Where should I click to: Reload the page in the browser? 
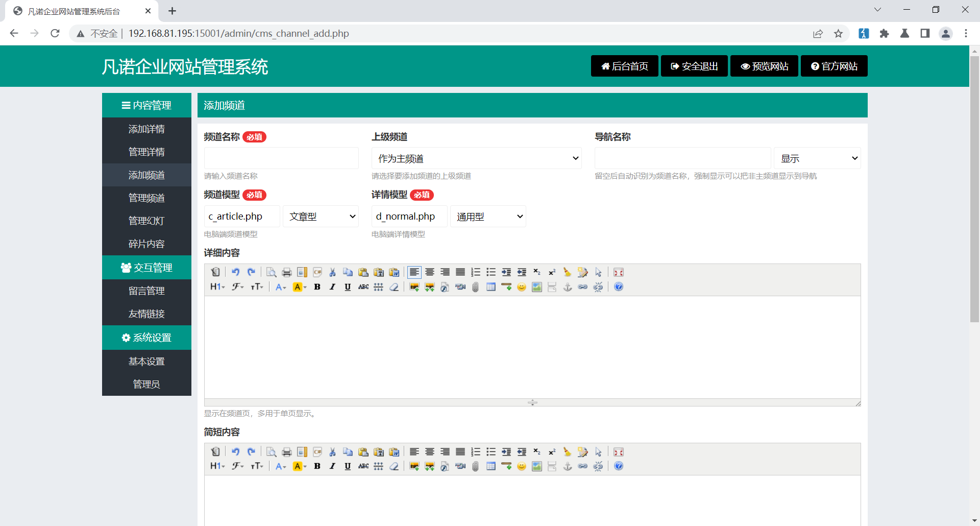click(55, 34)
